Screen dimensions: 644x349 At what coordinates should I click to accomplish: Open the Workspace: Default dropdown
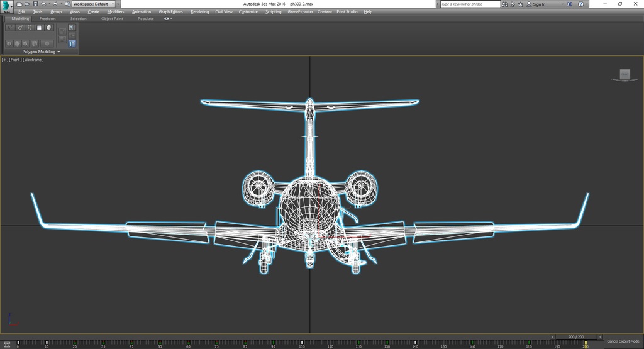(92, 4)
